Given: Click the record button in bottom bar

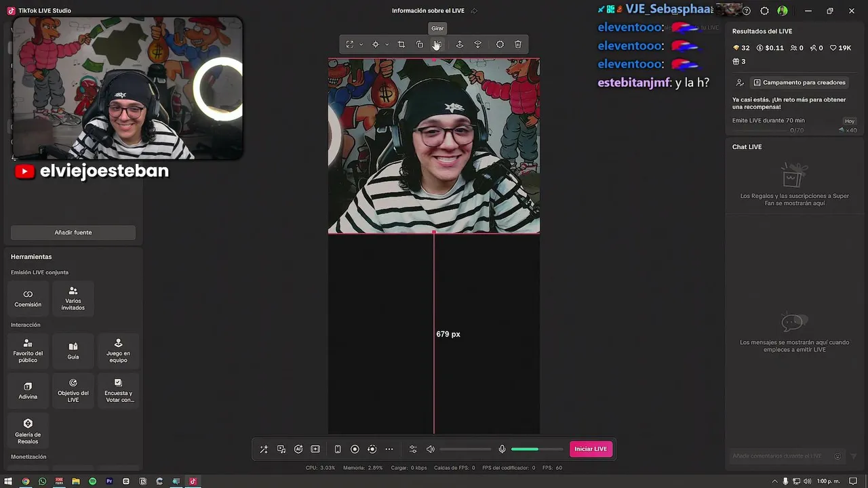Looking at the screenshot, I should coord(355,449).
